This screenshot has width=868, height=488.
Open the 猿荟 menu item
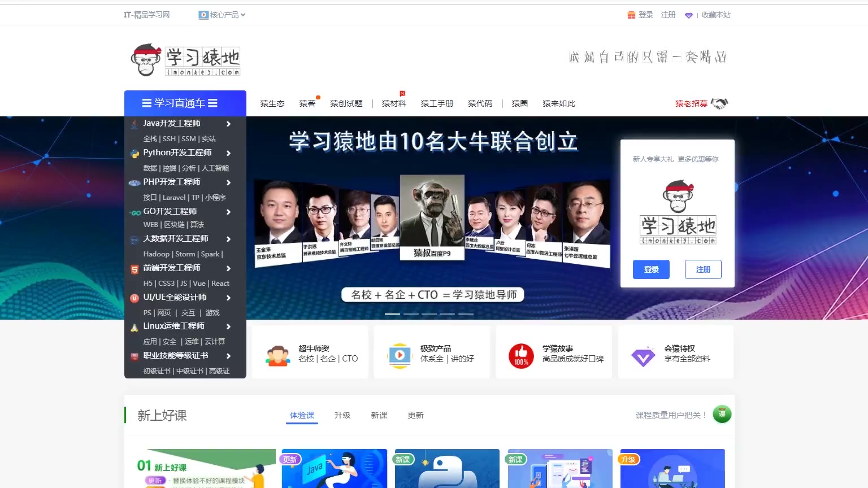click(x=307, y=103)
